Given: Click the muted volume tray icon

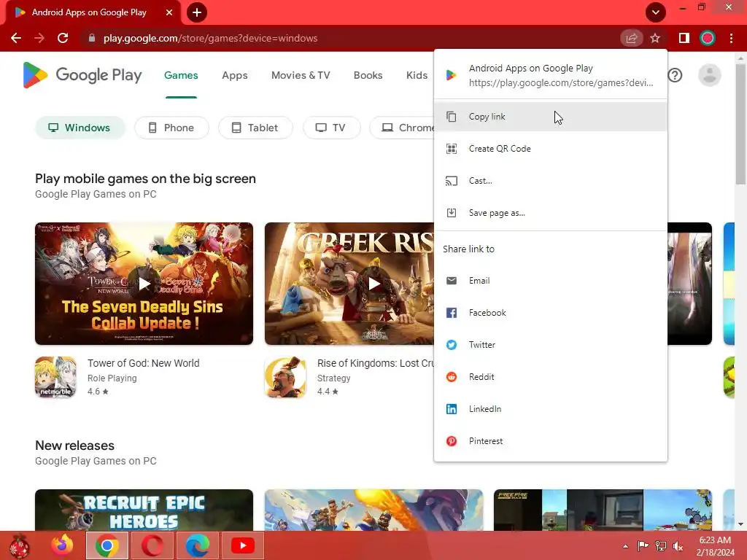Looking at the screenshot, I should click(x=678, y=546).
